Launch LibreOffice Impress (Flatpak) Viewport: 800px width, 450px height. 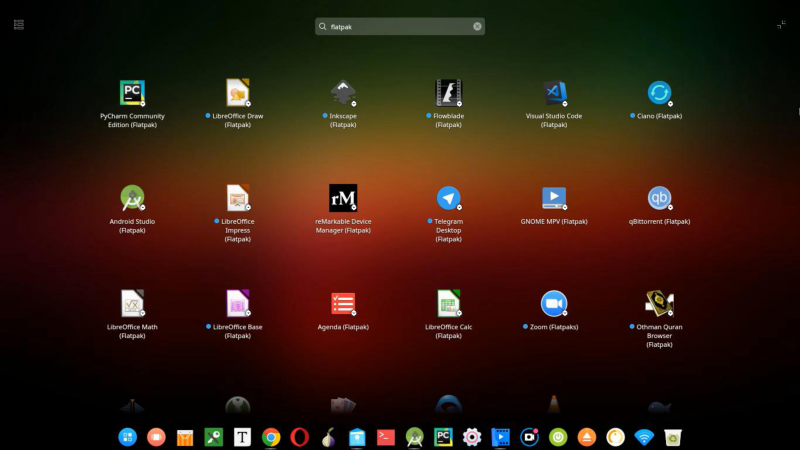[x=238, y=198]
